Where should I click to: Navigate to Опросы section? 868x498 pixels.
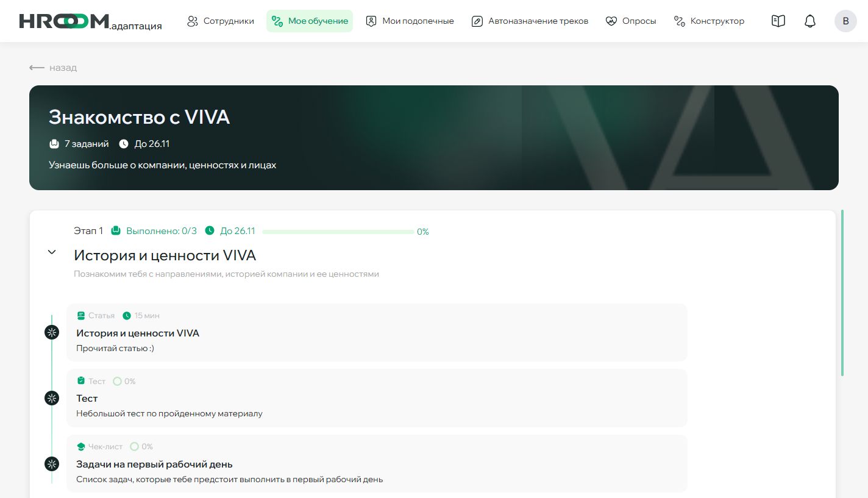pyautogui.click(x=631, y=21)
